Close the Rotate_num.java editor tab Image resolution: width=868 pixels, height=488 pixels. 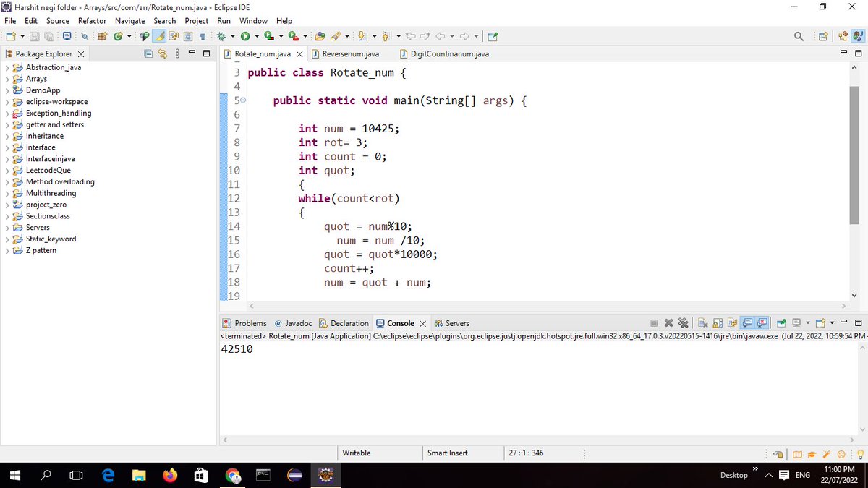(x=299, y=54)
